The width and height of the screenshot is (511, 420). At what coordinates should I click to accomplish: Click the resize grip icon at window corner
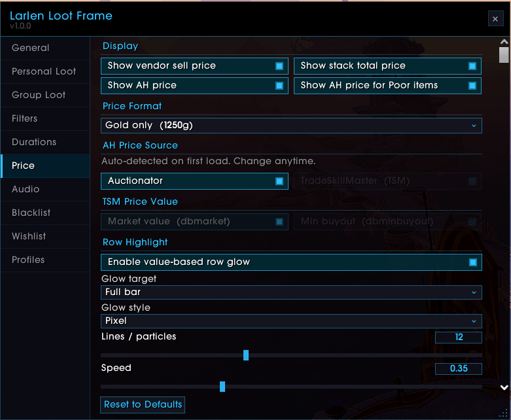pos(504,413)
